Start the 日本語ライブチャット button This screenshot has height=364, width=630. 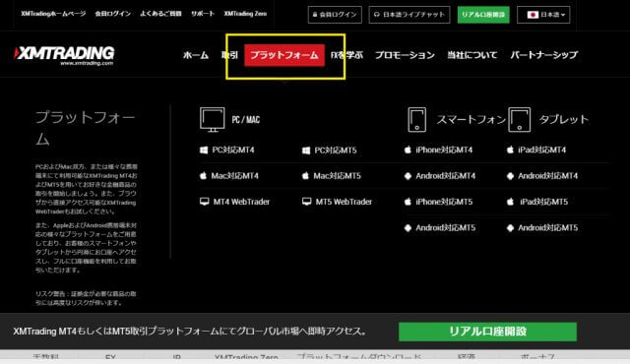pyautogui.click(x=409, y=15)
